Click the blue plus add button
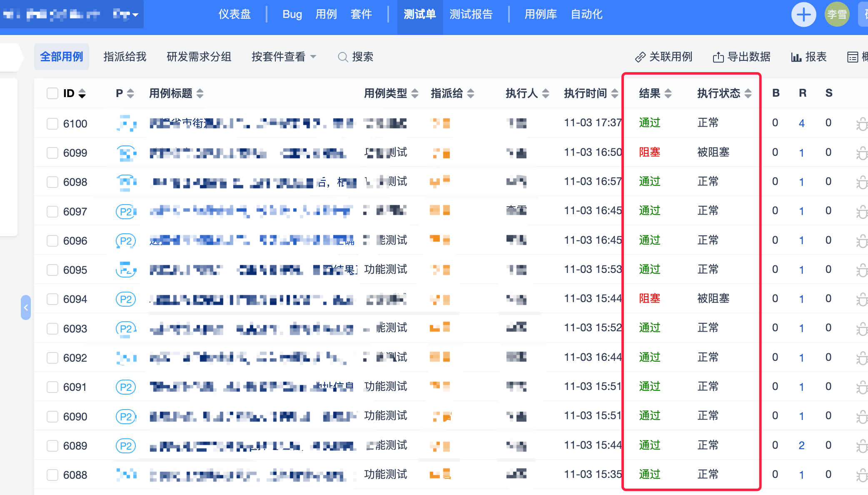The width and height of the screenshot is (868, 495). [x=803, y=15]
